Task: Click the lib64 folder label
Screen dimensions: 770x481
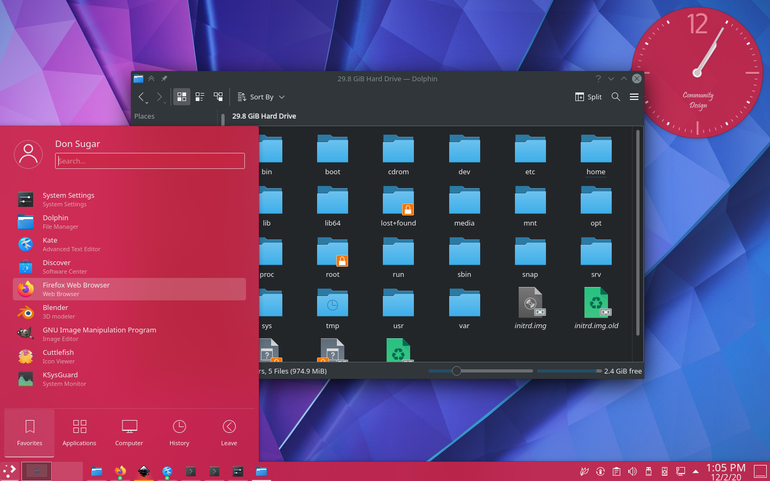Action: 332,223
